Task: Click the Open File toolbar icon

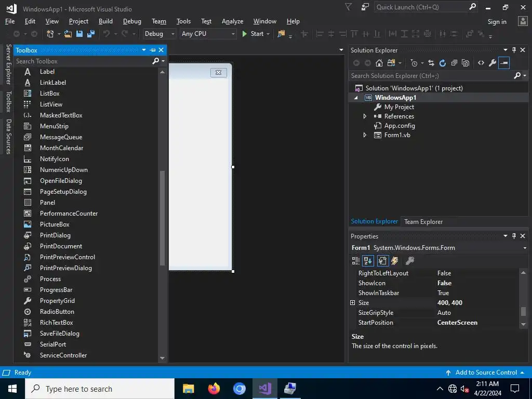Action: point(68,34)
